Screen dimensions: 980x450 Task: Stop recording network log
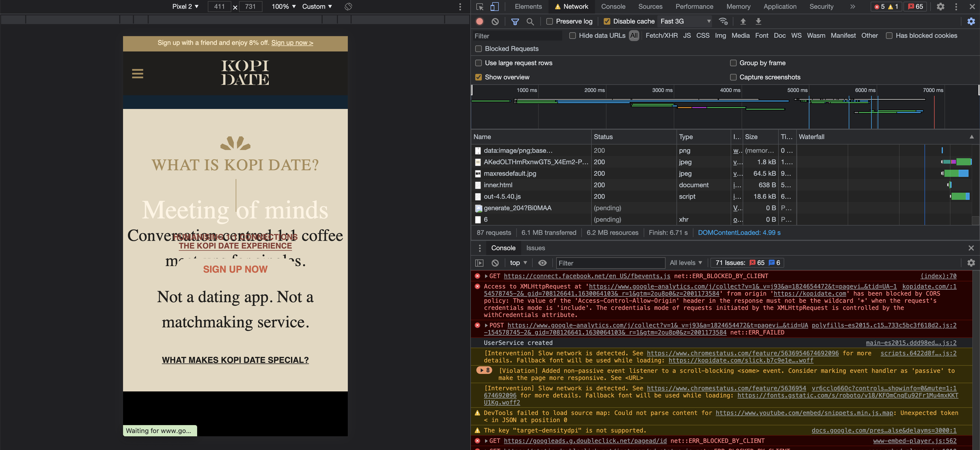tap(479, 21)
